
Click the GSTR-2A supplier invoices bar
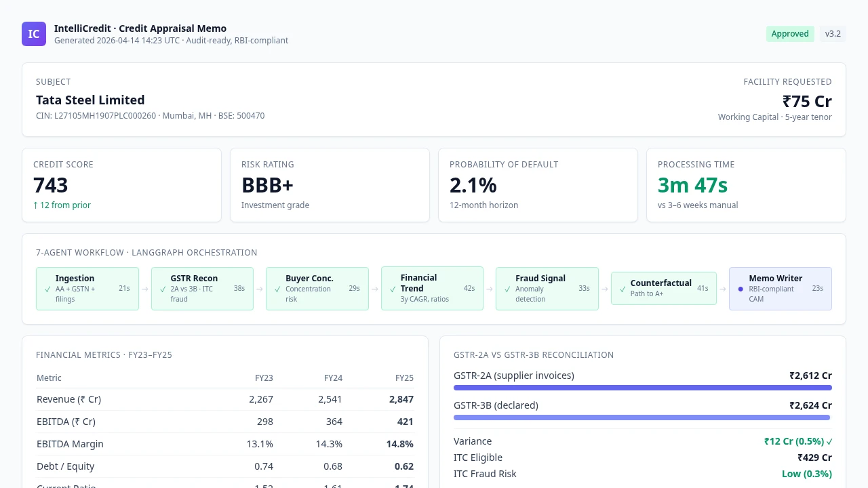pos(643,388)
